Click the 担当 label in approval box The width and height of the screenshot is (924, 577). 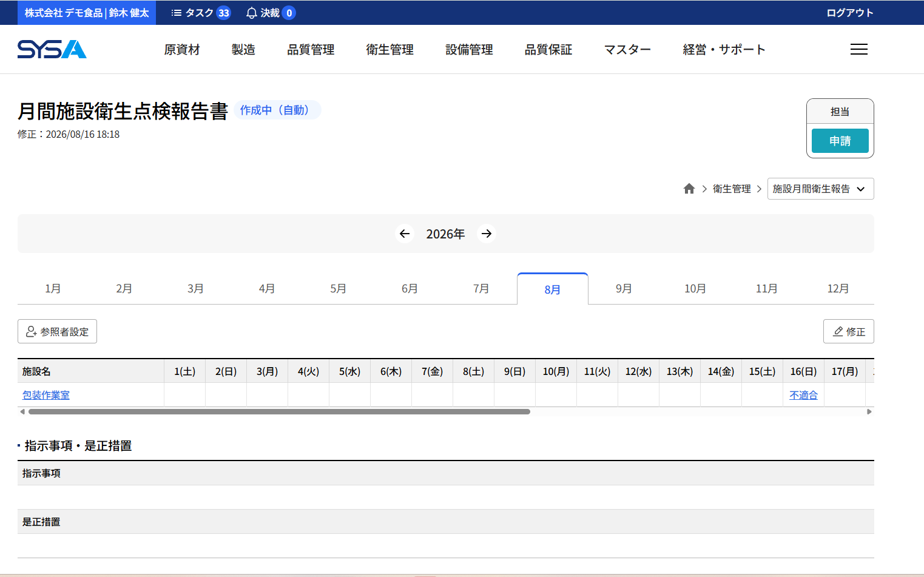840,112
